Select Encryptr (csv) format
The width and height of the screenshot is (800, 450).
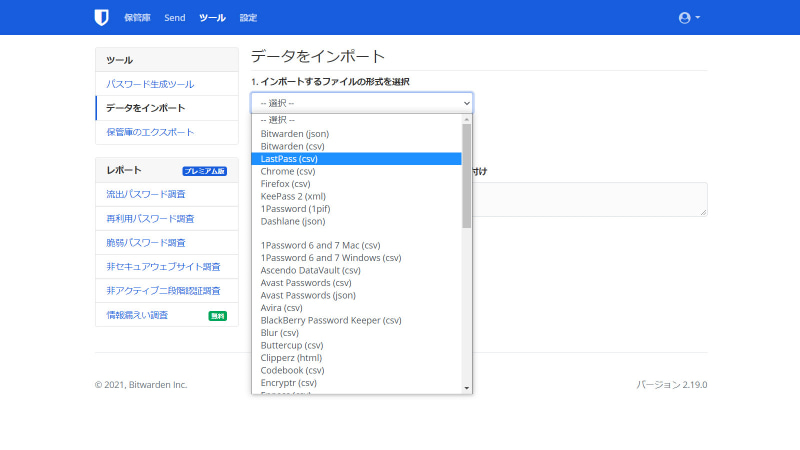(x=356, y=383)
